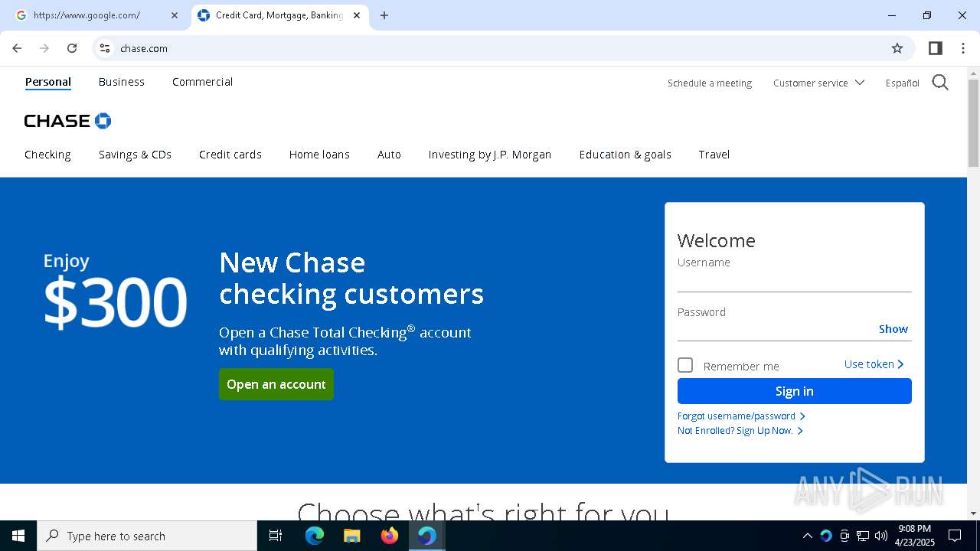Click the Schedule a meeting link
This screenshot has height=551, width=980.
[x=710, y=83]
